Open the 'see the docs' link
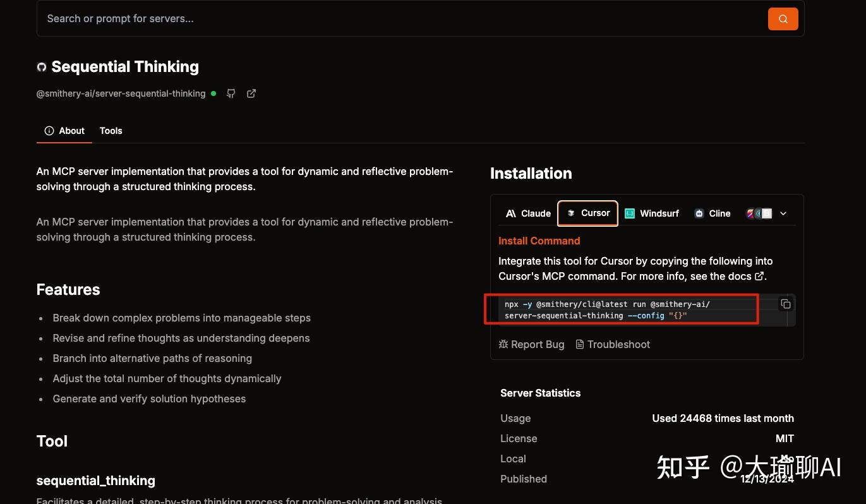 (726, 276)
